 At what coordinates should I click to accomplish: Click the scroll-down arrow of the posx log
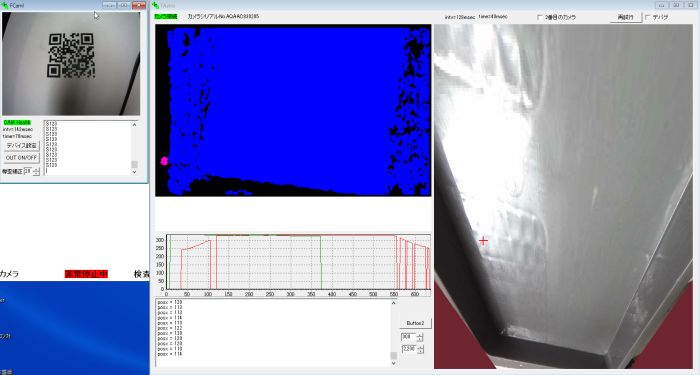click(393, 363)
